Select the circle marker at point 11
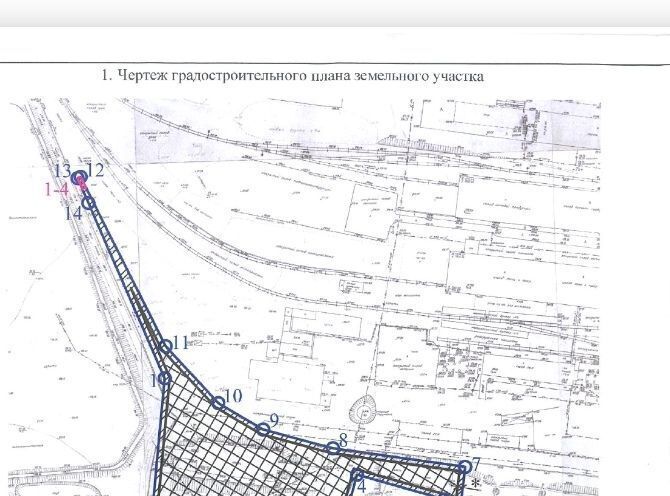 [166, 347]
